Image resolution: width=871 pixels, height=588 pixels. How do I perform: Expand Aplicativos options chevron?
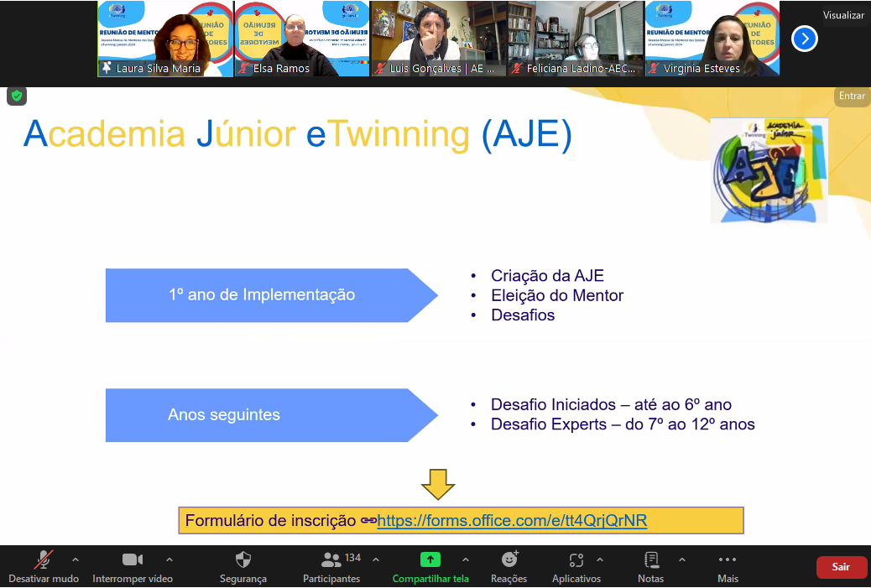tap(600, 559)
